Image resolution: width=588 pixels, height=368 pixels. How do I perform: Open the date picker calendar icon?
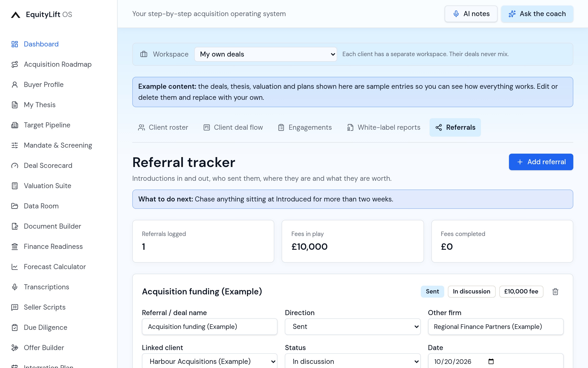pyautogui.click(x=491, y=361)
